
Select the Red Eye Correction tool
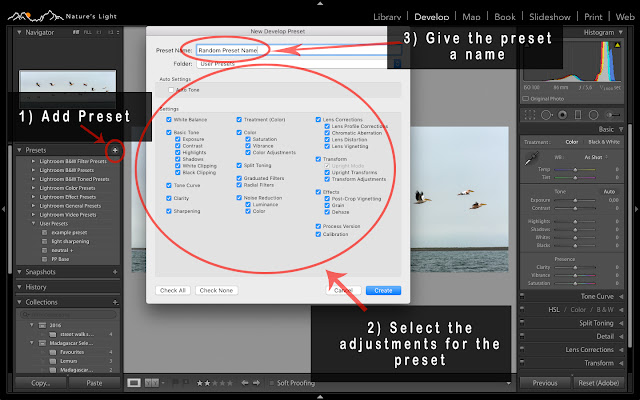pyautogui.click(x=562, y=115)
